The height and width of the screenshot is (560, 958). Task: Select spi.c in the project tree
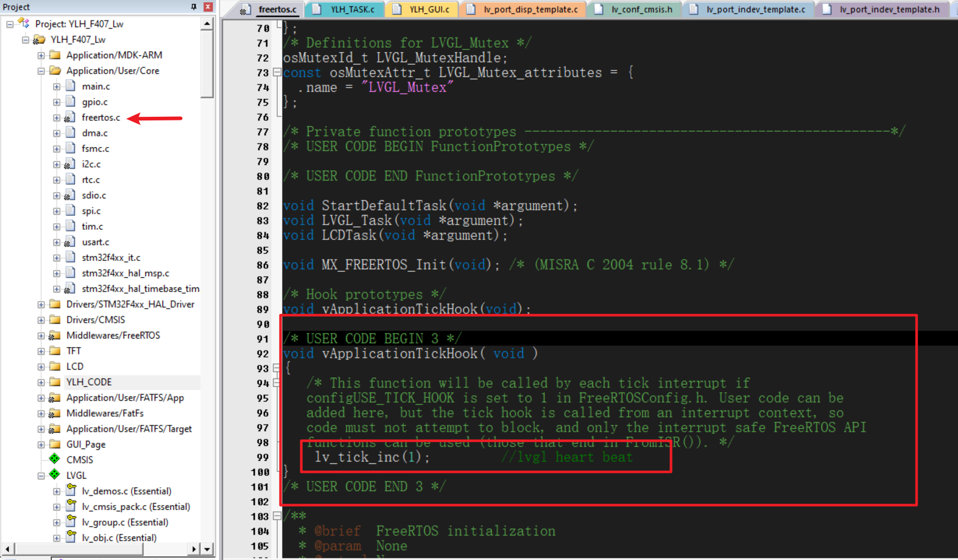(91, 211)
